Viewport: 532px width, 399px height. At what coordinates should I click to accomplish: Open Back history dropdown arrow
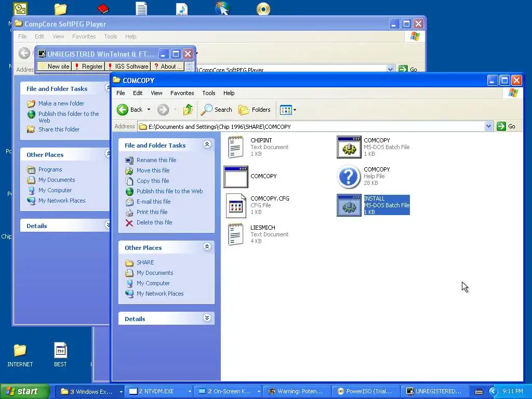click(149, 110)
